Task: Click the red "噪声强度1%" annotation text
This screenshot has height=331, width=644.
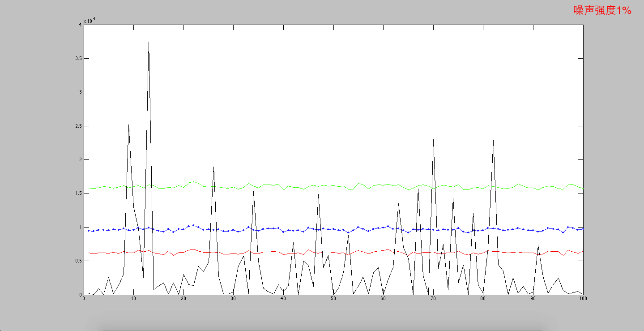Action: [602, 11]
